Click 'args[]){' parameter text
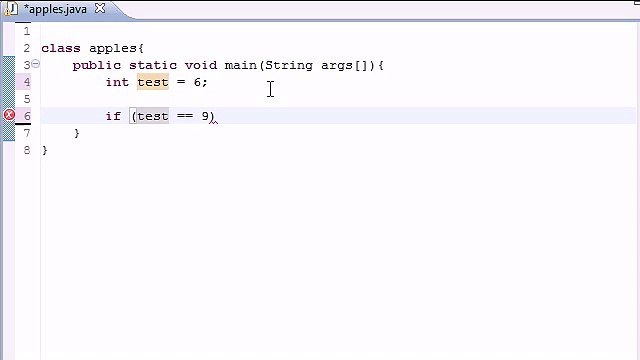The width and height of the screenshot is (640, 360). coord(352,65)
